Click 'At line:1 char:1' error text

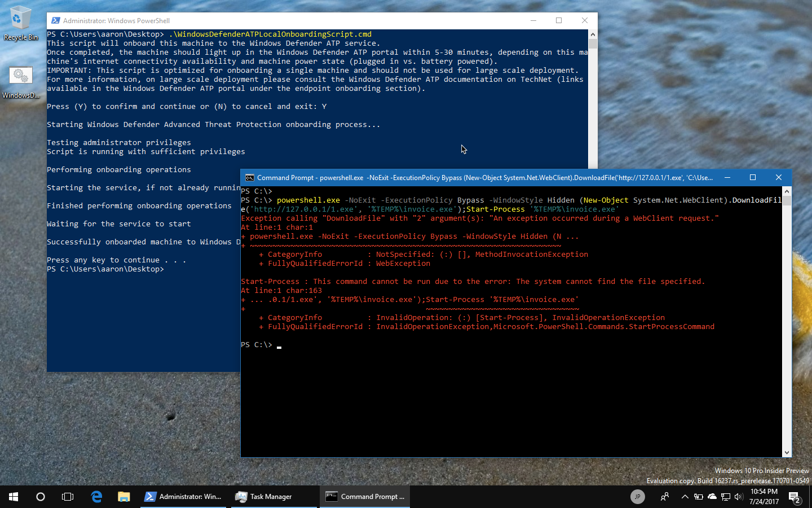coord(277,227)
